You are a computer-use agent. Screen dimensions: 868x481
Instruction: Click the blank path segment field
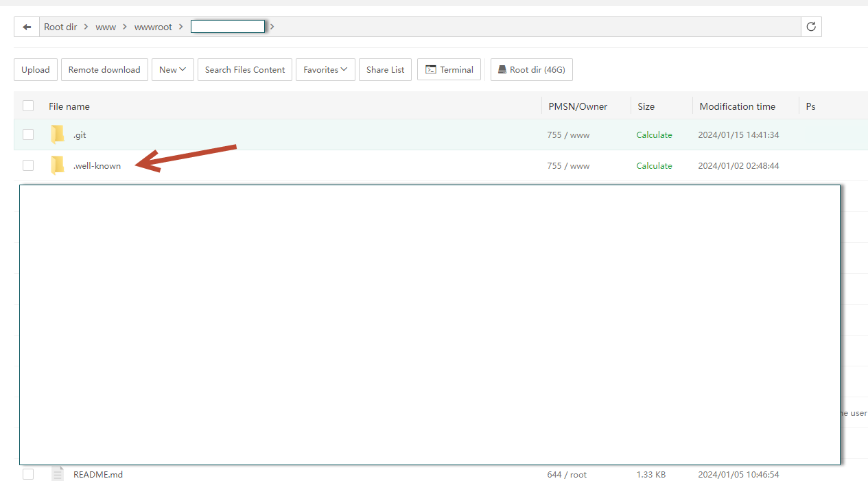coord(228,27)
